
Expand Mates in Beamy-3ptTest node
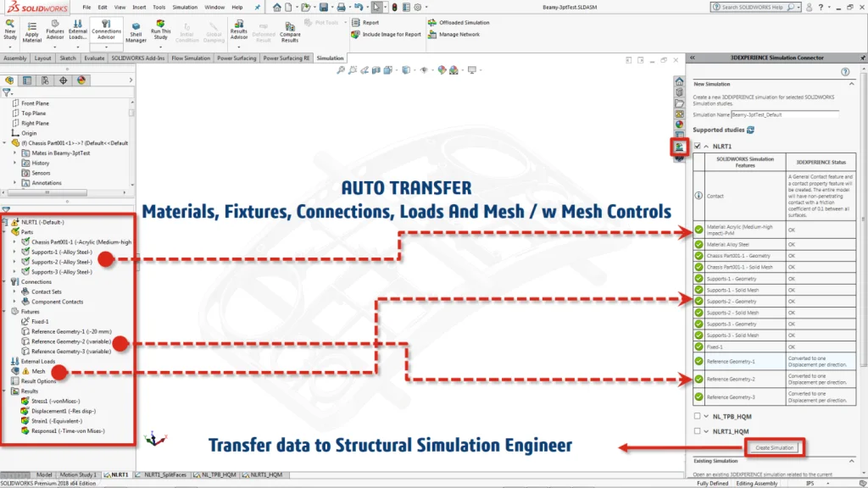pyautogui.click(x=15, y=152)
